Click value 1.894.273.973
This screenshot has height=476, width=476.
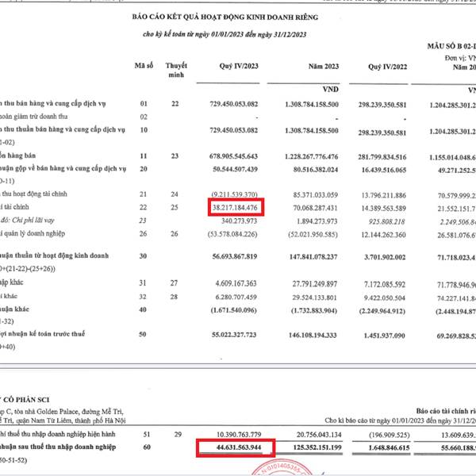pyautogui.click(x=317, y=221)
